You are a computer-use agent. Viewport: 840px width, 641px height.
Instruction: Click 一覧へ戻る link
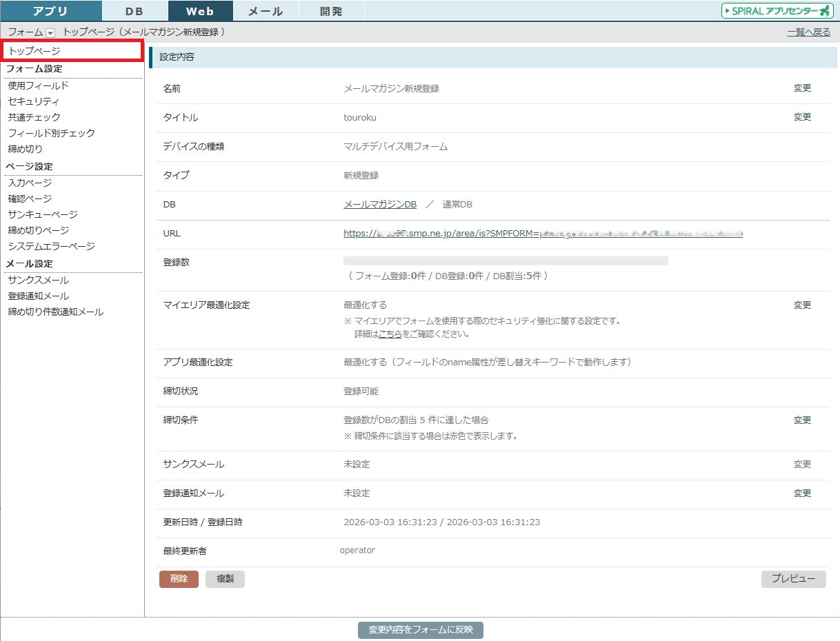click(808, 32)
